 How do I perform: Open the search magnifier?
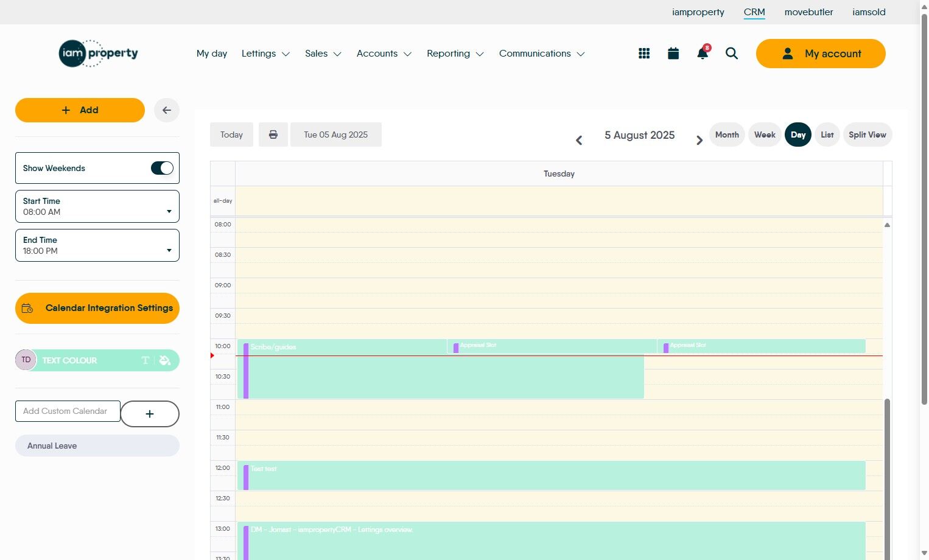point(732,54)
